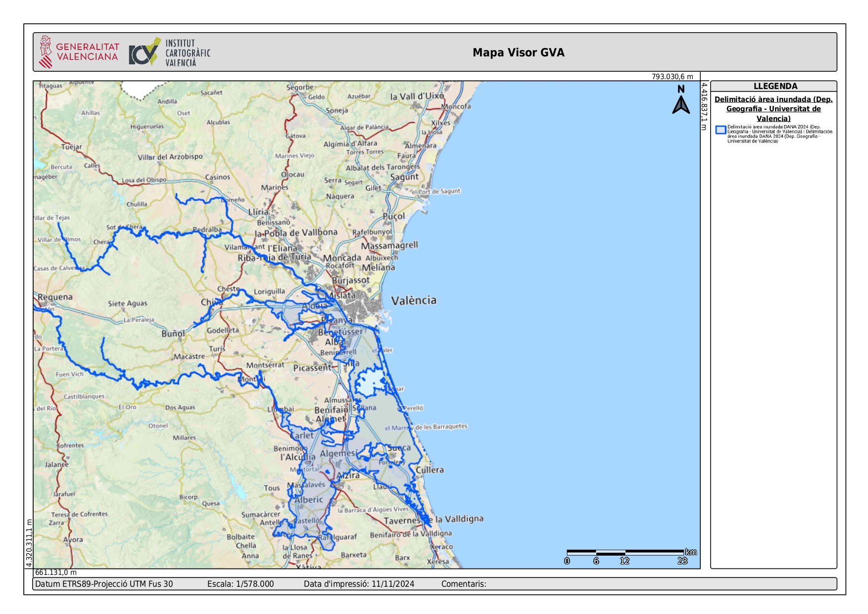Image resolution: width=868 pixels, height=614 pixels.
Task: Click the 793.030,6 m coordinate label
Action: 672,77
